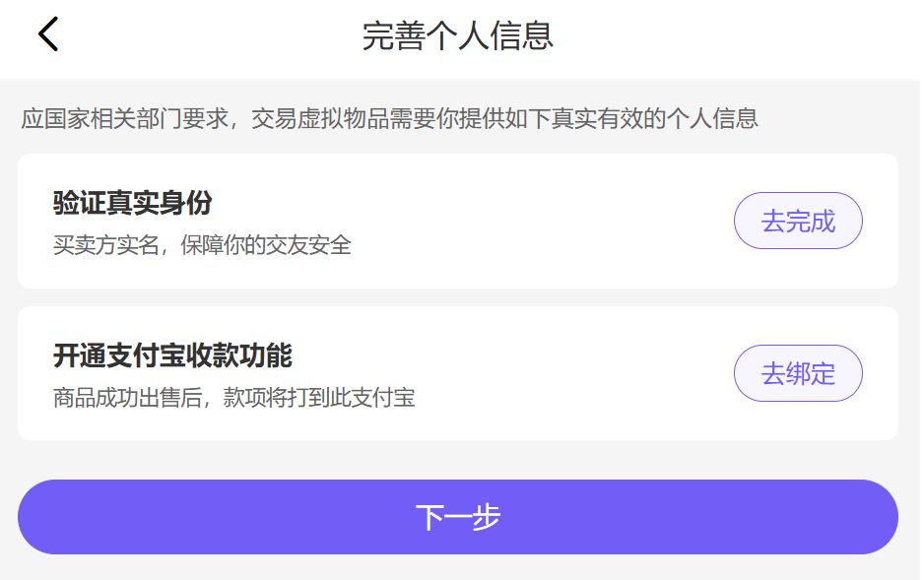Click the page title 完善个人信息
The image size is (924, 580).
(459, 34)
